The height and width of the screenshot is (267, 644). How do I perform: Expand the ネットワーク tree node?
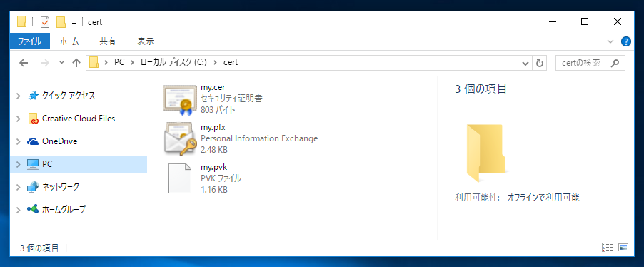pyautogui.click(x=18, y=187)
